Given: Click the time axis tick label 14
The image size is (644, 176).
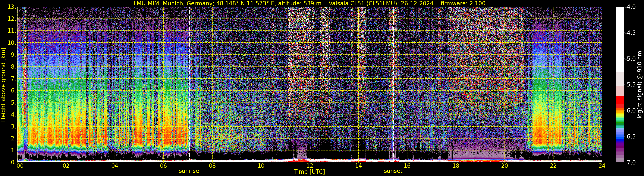Looking at the screenshot, I should click(x=358, y=166).
